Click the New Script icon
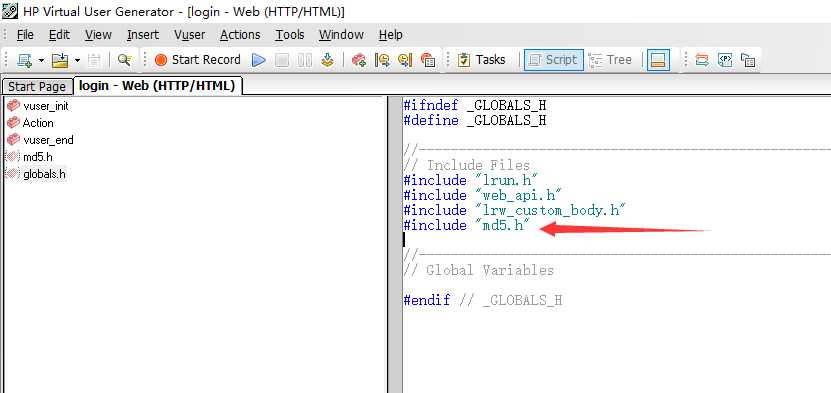831x393 pixels. coord(24,60)
